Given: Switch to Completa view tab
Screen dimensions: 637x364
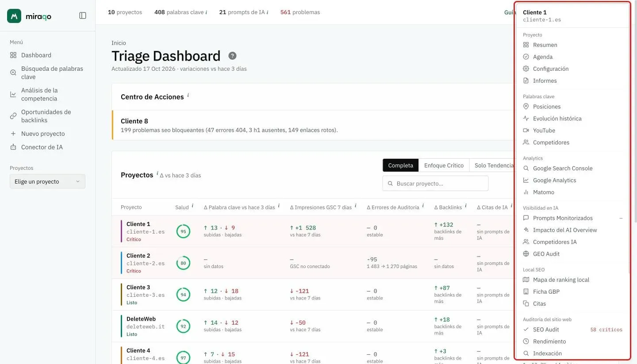Looking at the screenshot, I should pos(400,165).
